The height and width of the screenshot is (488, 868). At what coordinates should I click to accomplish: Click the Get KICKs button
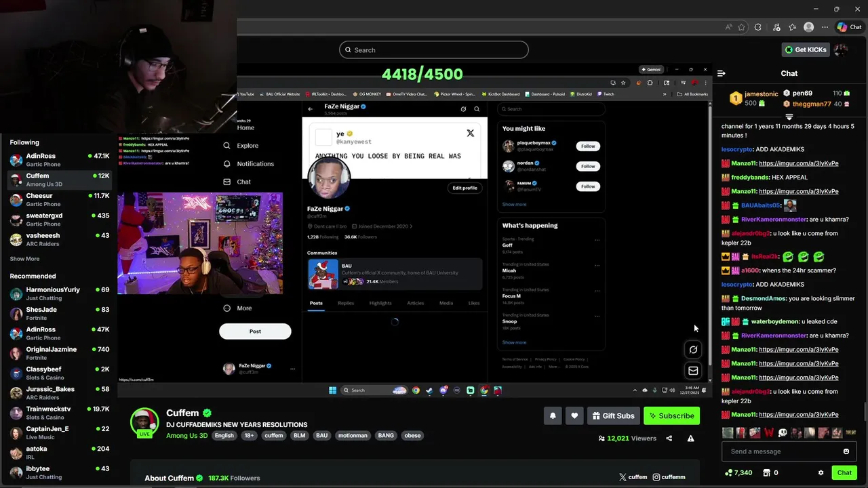[806, 49]
